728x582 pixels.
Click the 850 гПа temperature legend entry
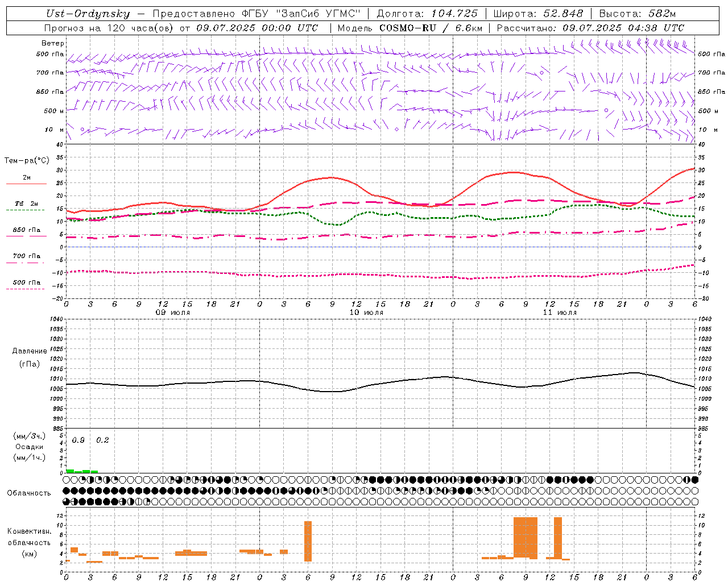click(26, 230)
